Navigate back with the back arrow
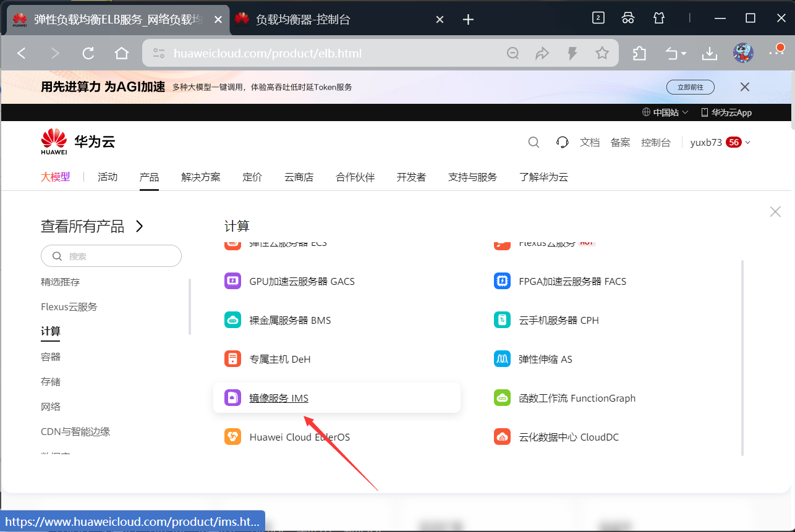 pos(22,53)
